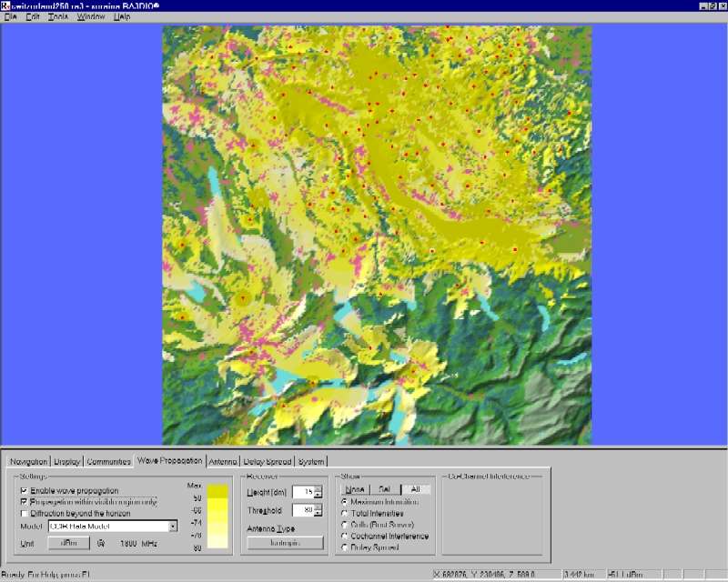Decrease Threshold value with down arrow
The width and height of the screenshot is (728, 582).
[318, 514]
